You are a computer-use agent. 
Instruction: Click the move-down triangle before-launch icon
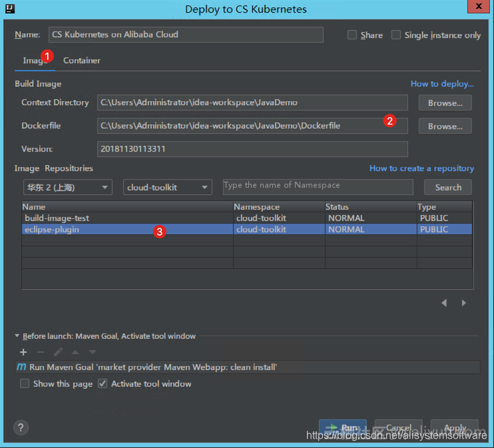click(x=93, y=352)
